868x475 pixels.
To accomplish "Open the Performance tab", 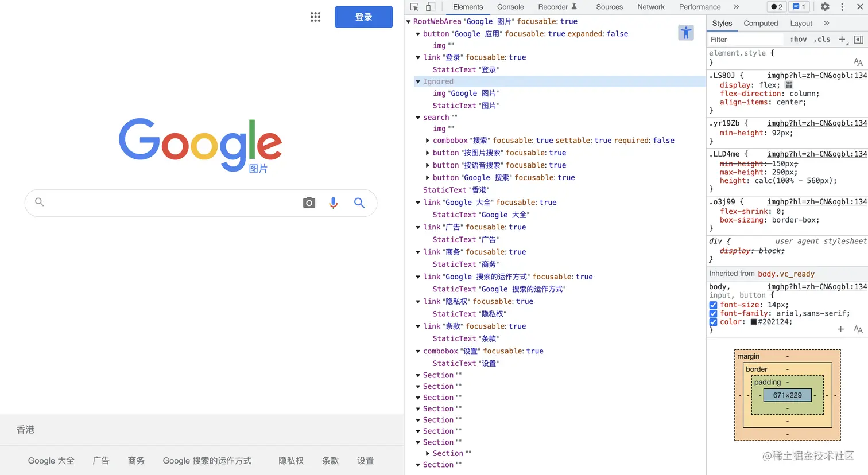I will [x=700, y=7].
